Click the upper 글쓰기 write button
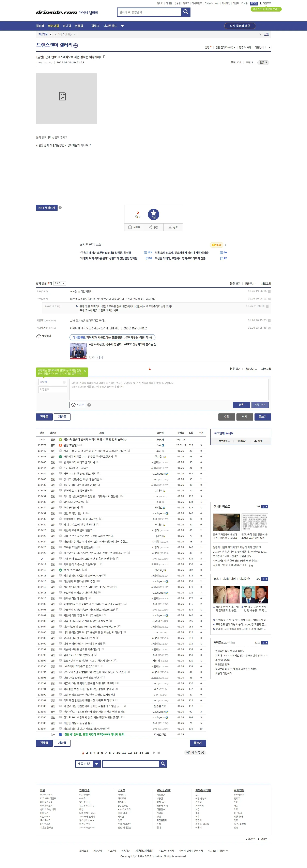Image resolution: width=307 pixels, height=868 pixels. pos(262,417)
